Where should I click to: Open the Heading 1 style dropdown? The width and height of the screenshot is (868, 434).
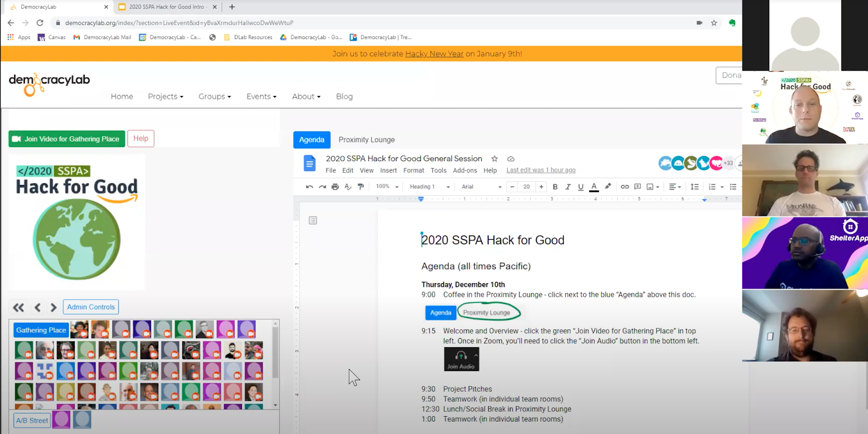tap(430, 187)
